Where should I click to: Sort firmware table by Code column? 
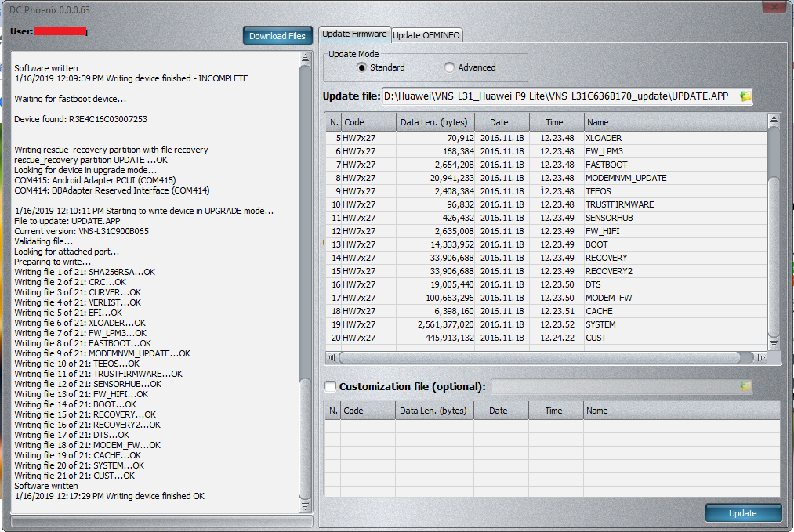point(368,122)
